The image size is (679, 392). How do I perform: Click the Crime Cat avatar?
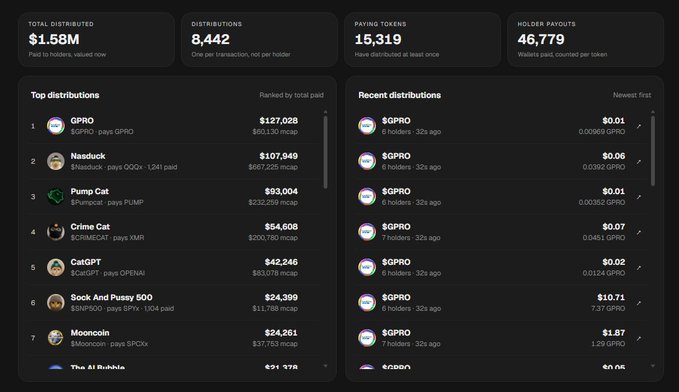56,232
